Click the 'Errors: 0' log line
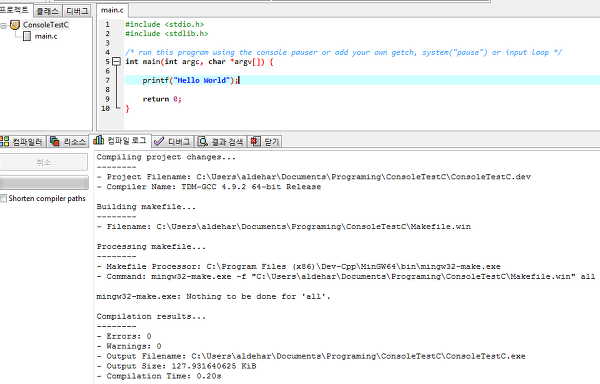Image resolution: width=600 pixels, height=384 pixels. [124, 336]
